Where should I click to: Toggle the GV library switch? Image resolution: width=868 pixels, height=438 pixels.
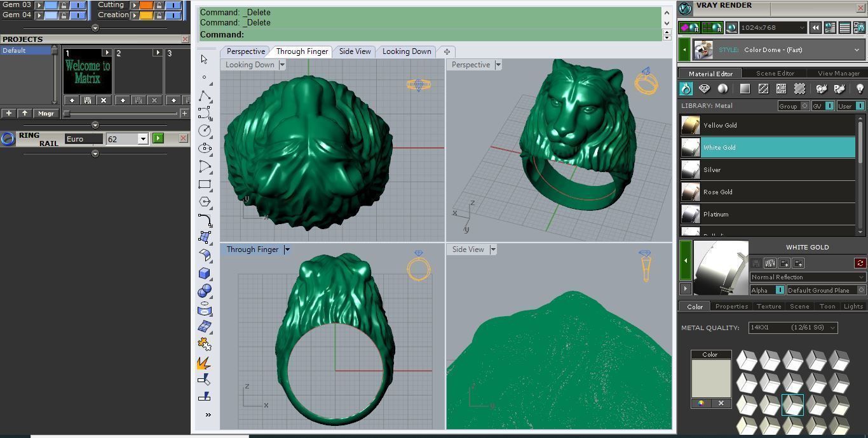829,106
